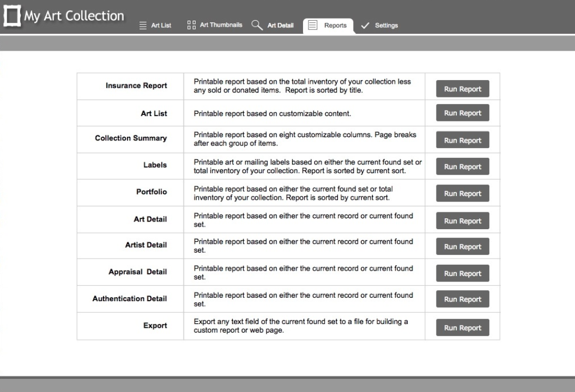Image resolution: width=575 pixels, height=392 pixels.
Task: Run the Art List report
Action: tap(462, 113)
